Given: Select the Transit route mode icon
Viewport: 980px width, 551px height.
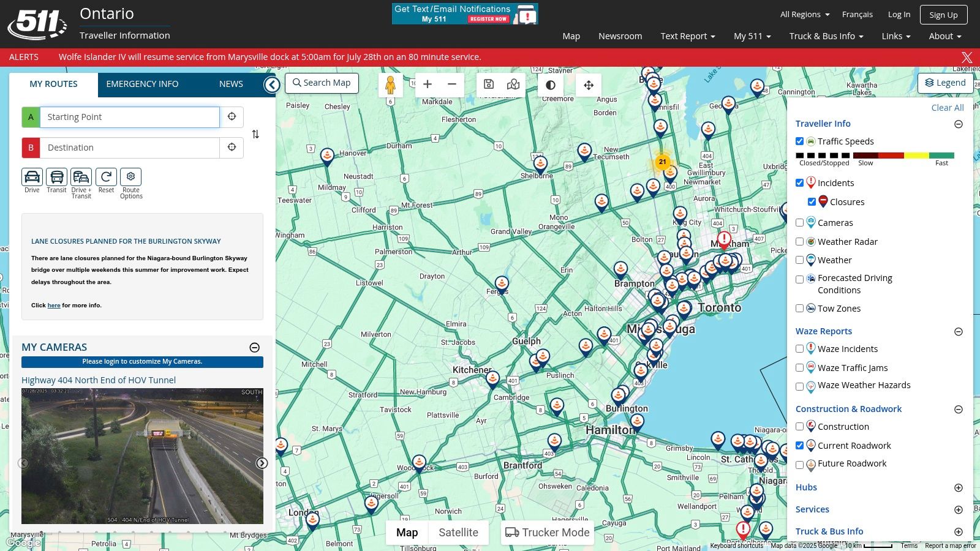Looking at the screenshot, I should click(x=56, y=177).
